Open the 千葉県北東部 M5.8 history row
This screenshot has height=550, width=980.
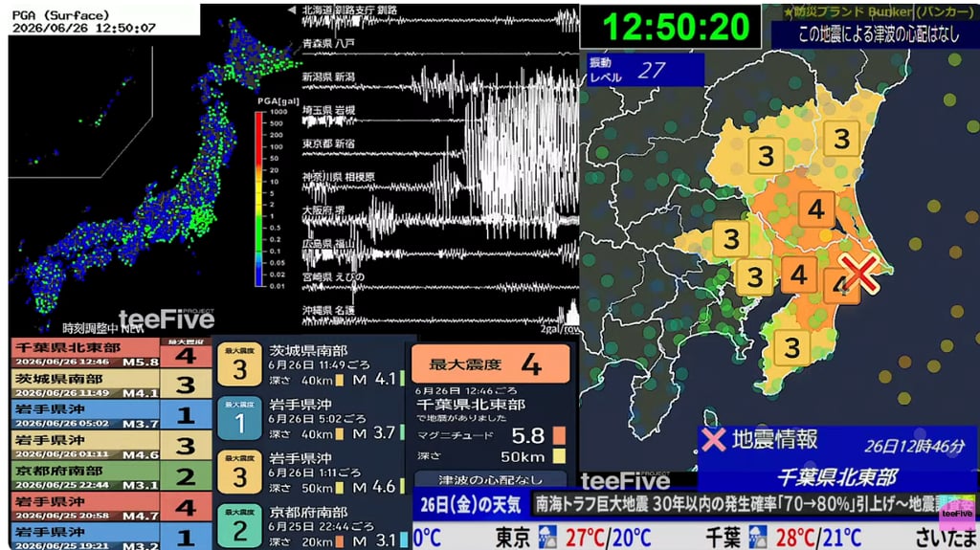coord(111,354)
